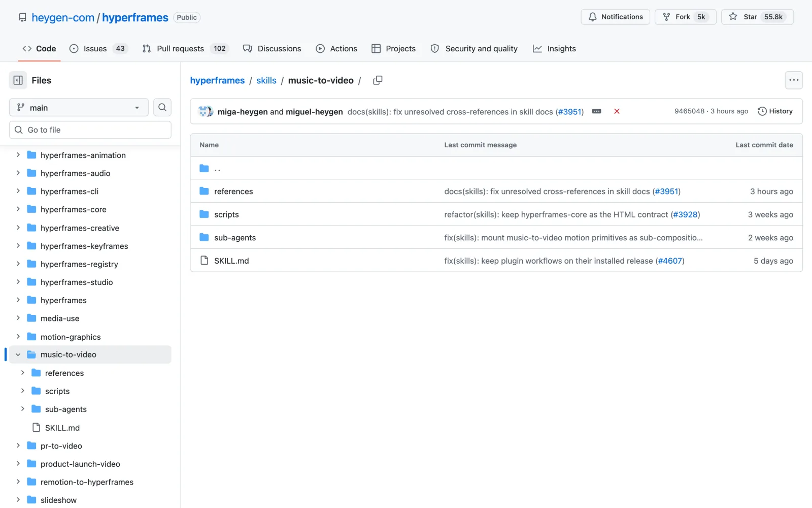This screenshot has height=508, width=812.
Task: Open the Actions tab
Action: click(336, 48)
